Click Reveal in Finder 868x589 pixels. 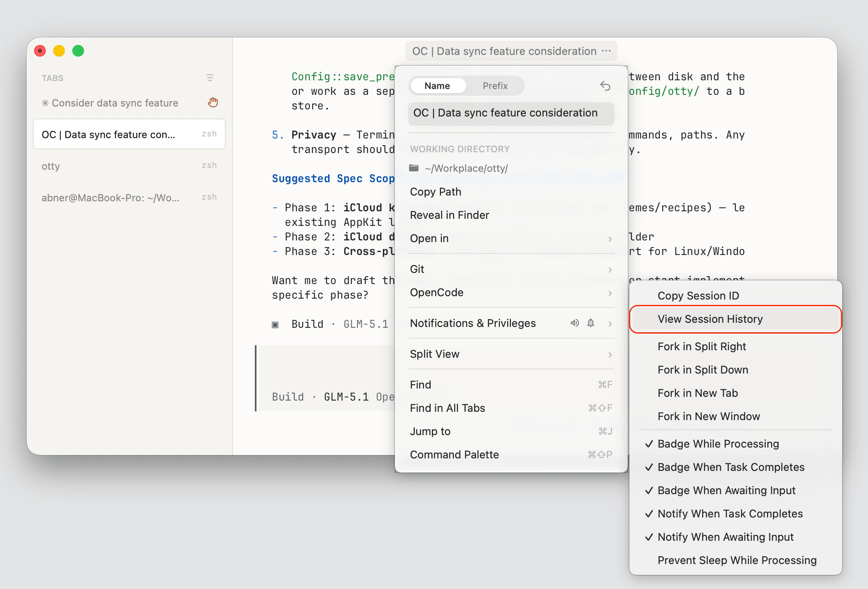(511, 215)
